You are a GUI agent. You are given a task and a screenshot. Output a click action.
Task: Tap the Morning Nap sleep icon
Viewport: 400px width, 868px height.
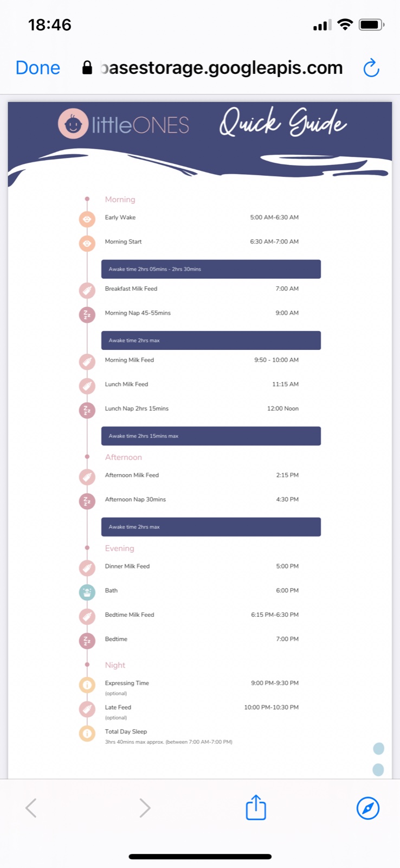[x=87, y=314]
